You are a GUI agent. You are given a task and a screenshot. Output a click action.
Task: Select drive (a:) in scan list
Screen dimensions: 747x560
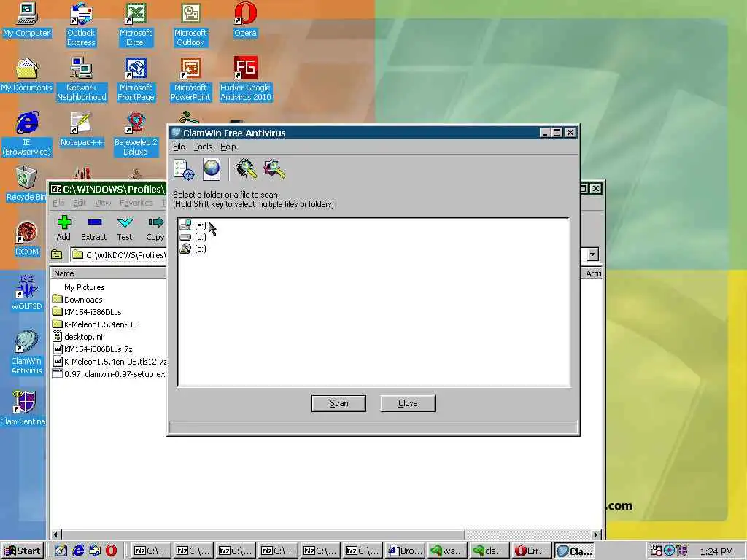coord(193,225)
